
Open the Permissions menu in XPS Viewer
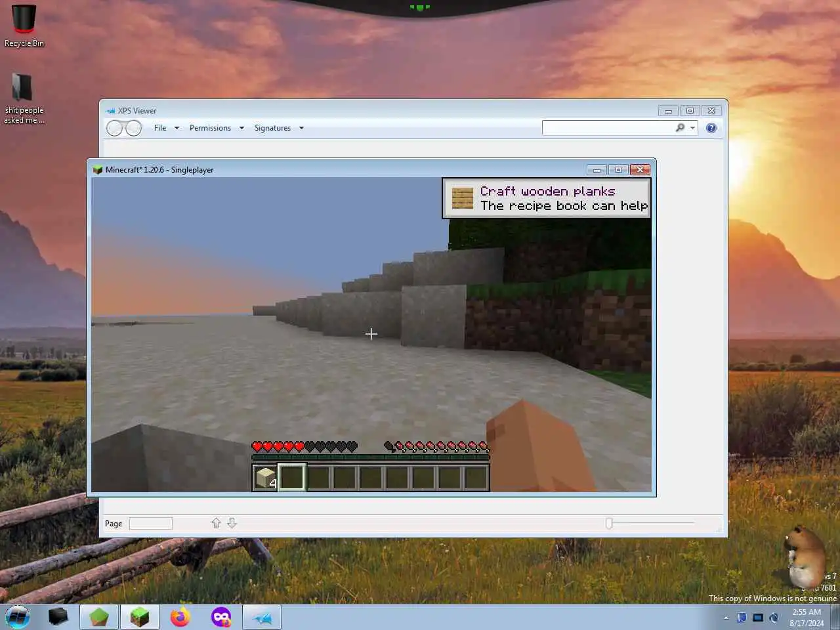[210, 128]
